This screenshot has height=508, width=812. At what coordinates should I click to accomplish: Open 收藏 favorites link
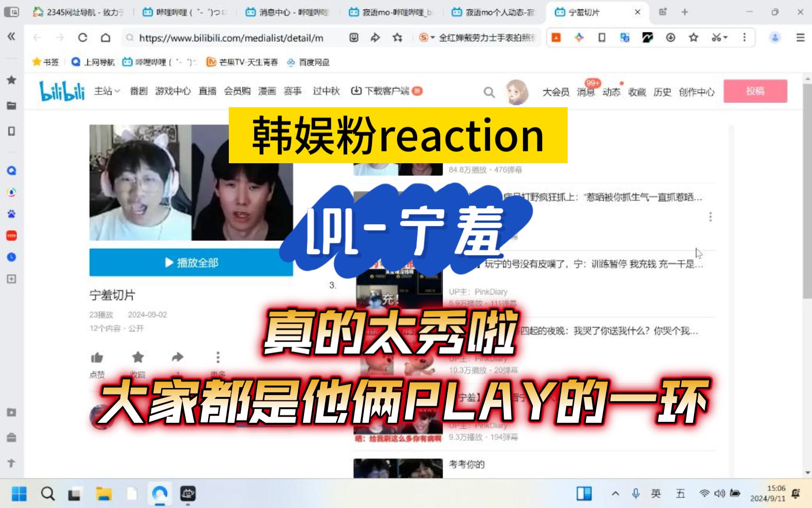637,92
